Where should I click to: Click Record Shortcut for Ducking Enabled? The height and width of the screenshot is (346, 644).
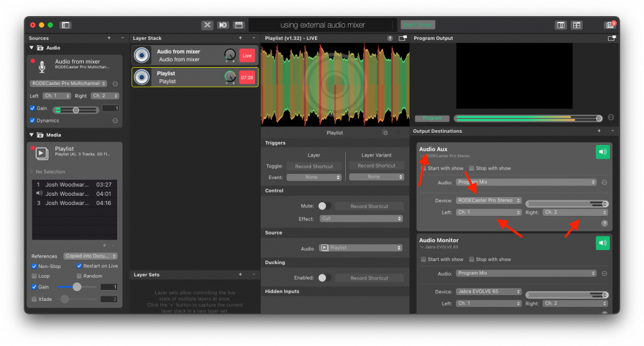tap(369, 278)
